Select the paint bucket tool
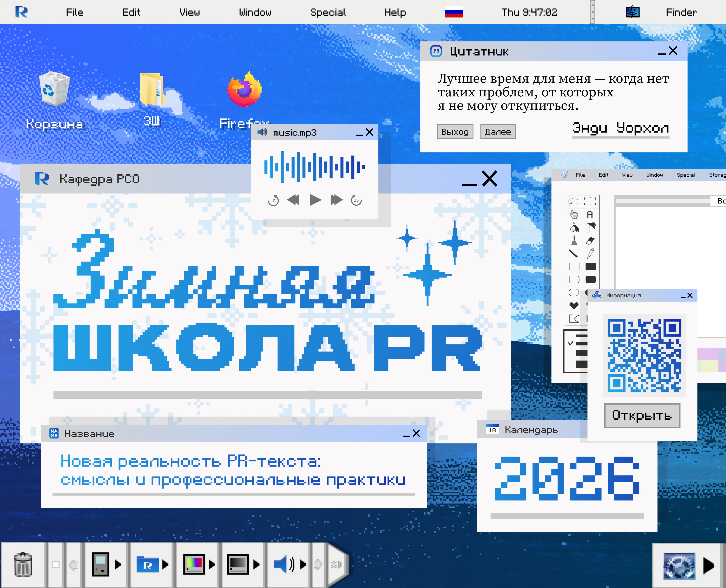The width and height of the screenshot is (726, 588). click(574, 228)
